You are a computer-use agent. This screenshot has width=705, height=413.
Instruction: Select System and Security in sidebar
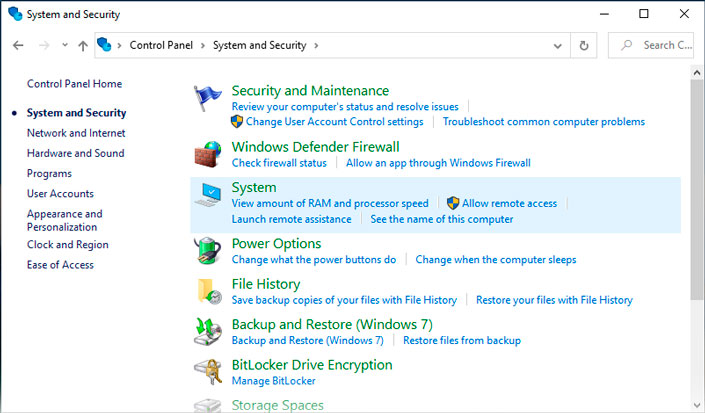pyautogui.click(x=76, y=113)
